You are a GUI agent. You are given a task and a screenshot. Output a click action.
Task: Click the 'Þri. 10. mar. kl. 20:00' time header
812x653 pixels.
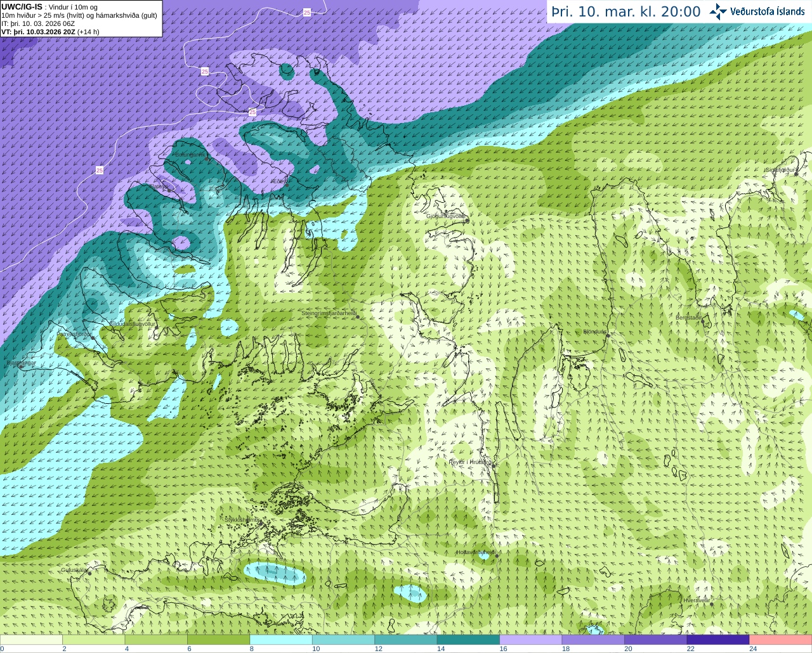[x=625, y=11]
